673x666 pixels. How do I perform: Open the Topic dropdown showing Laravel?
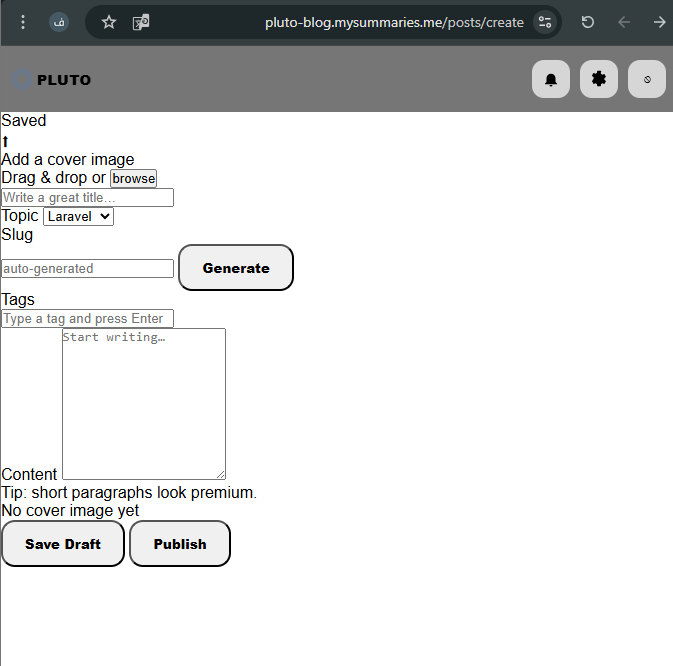(78, 216)
